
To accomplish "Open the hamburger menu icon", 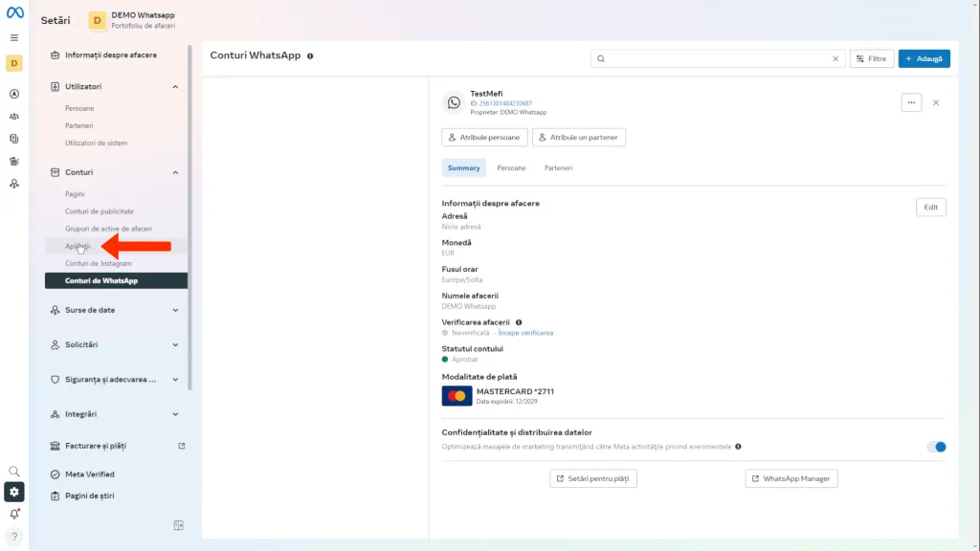I will click(x=14, y=38).
